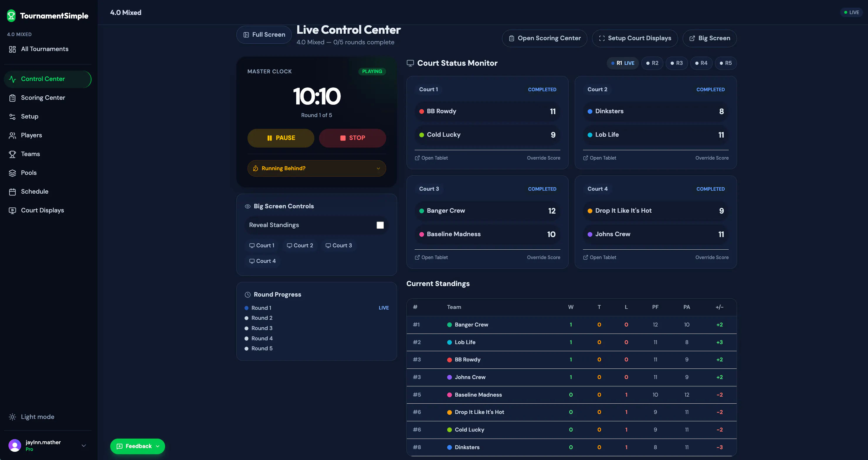
Task: Click the monitor icon on Court 2 chip
Action: 289,245
